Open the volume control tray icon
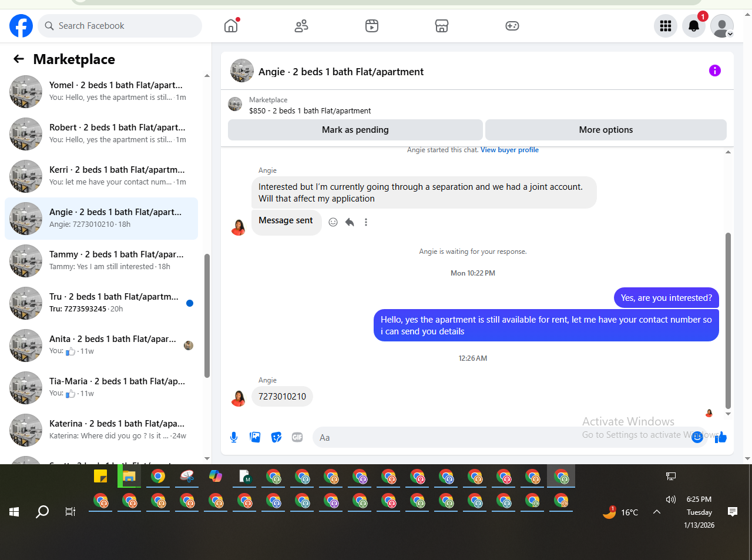The image size is (752, 560). (671, 499)
